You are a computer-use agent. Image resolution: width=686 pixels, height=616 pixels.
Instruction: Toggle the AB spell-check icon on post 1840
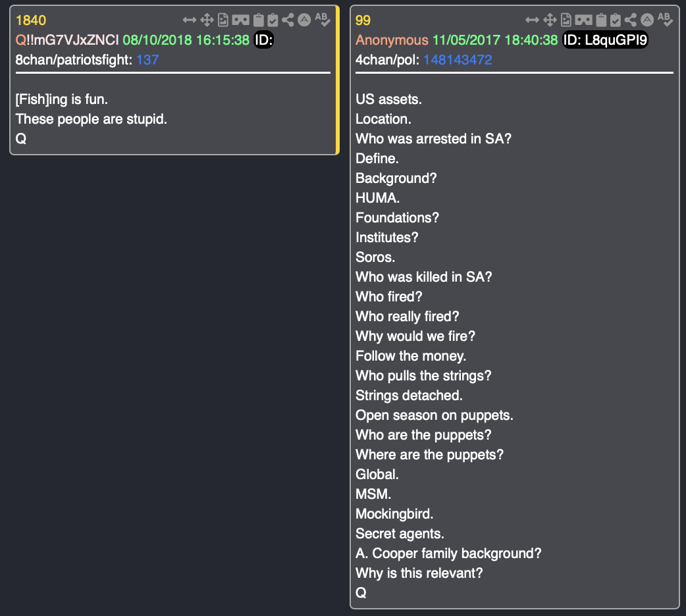[x=322, y=20]
